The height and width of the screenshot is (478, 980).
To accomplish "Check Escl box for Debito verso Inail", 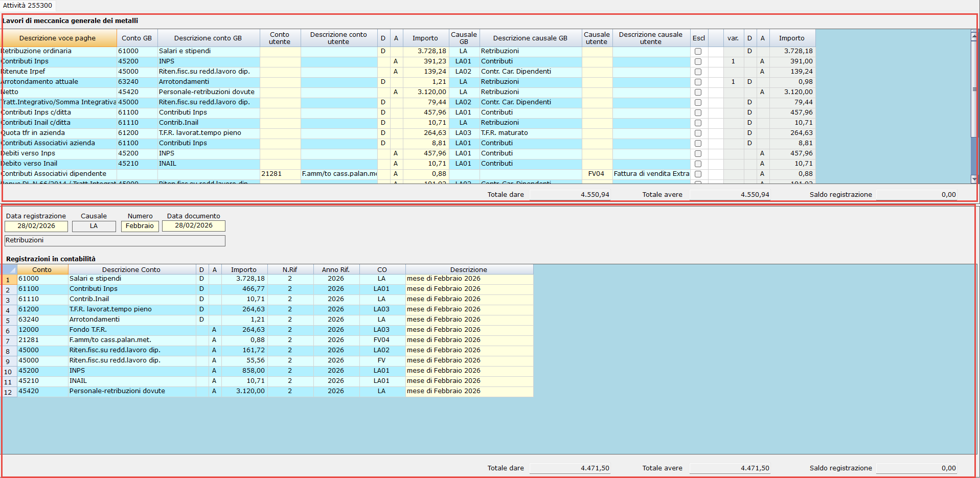I will tap(698, 164).
